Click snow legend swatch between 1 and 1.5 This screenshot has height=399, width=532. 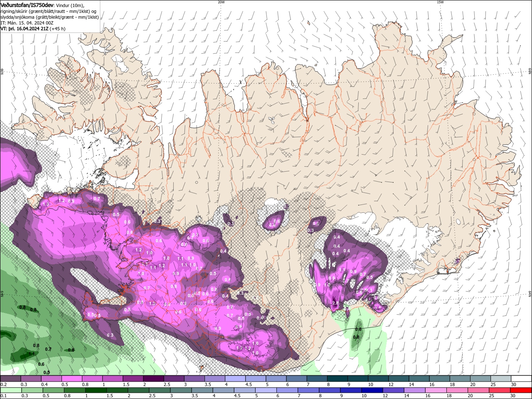tap(113, 379)
